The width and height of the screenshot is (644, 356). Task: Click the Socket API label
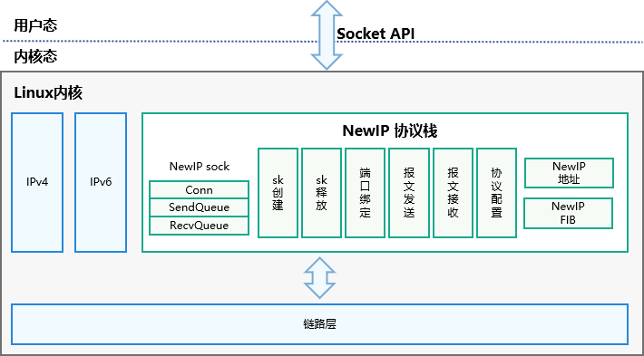[376, 34]
